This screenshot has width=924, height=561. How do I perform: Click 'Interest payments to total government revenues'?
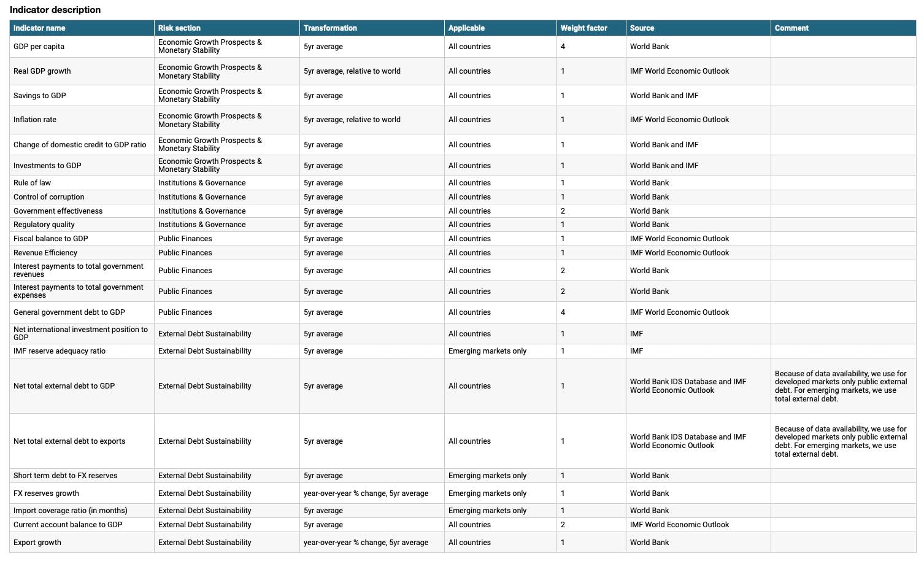pos(79,271)
